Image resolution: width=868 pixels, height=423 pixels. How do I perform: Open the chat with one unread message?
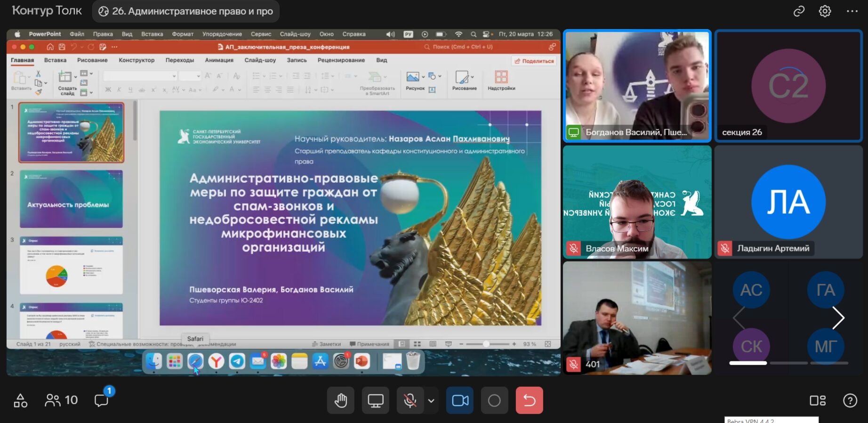click(101, 400)
